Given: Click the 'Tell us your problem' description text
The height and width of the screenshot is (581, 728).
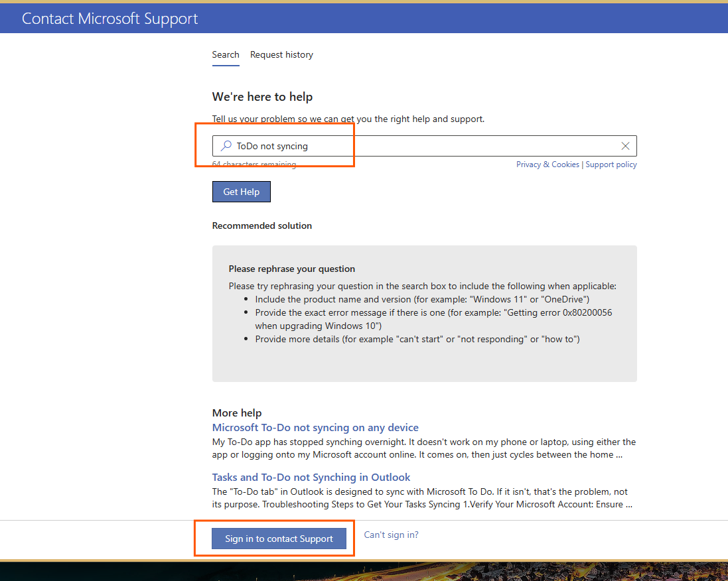Looking at the screenshot, I should pyautogui.click(x=348, y=119).
